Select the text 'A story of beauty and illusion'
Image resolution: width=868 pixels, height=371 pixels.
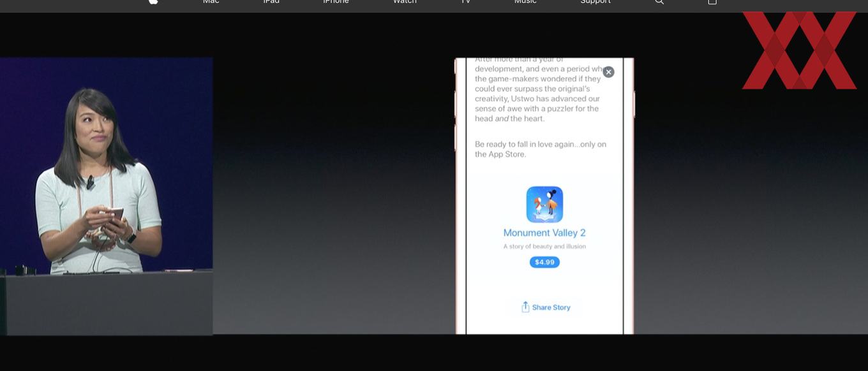544,246
